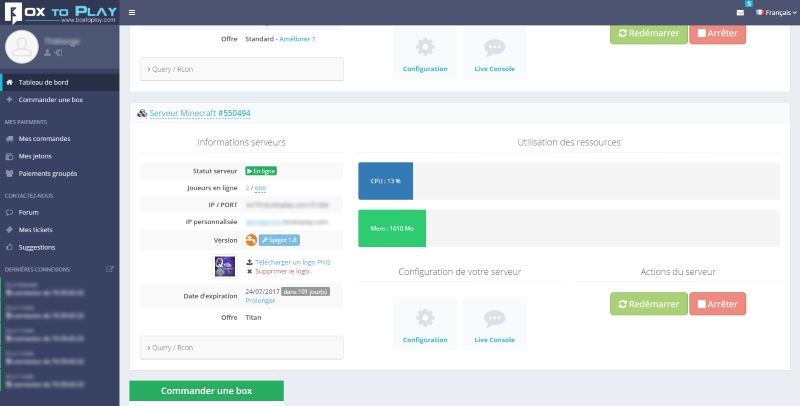Open Commander une box in the sidebar

[x=60, y=99]
